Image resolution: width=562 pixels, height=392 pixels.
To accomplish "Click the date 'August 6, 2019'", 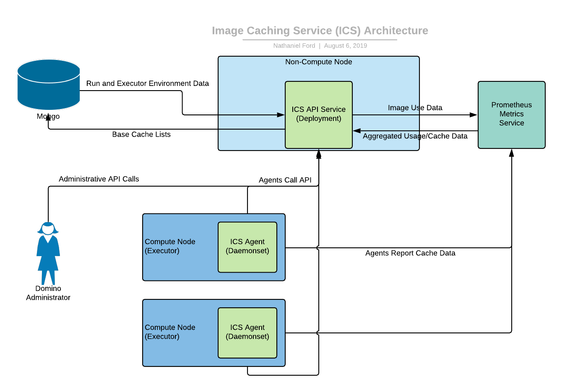I will coord(346,46).
